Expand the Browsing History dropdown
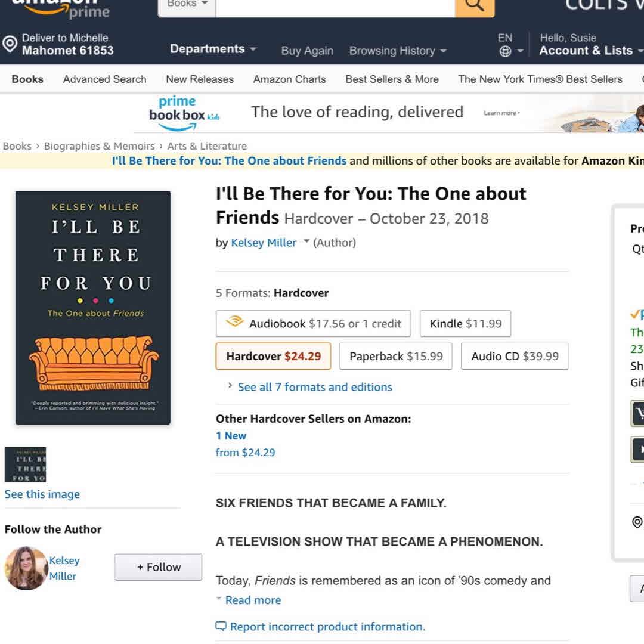This screenshot has width=644, height=644. coord(398,51)
